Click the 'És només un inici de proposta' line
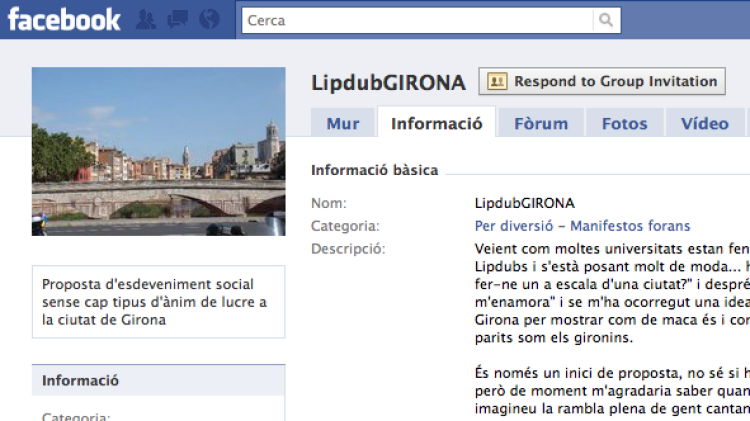750x421 pixels. click(612, 373)
